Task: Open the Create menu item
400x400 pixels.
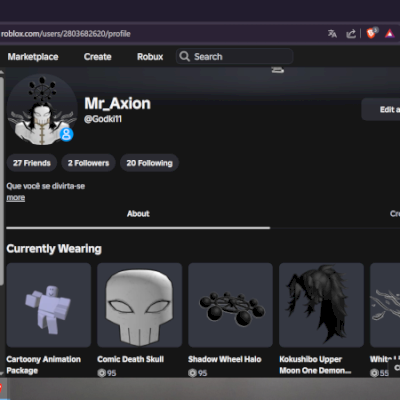Action: tap(97, 57)
